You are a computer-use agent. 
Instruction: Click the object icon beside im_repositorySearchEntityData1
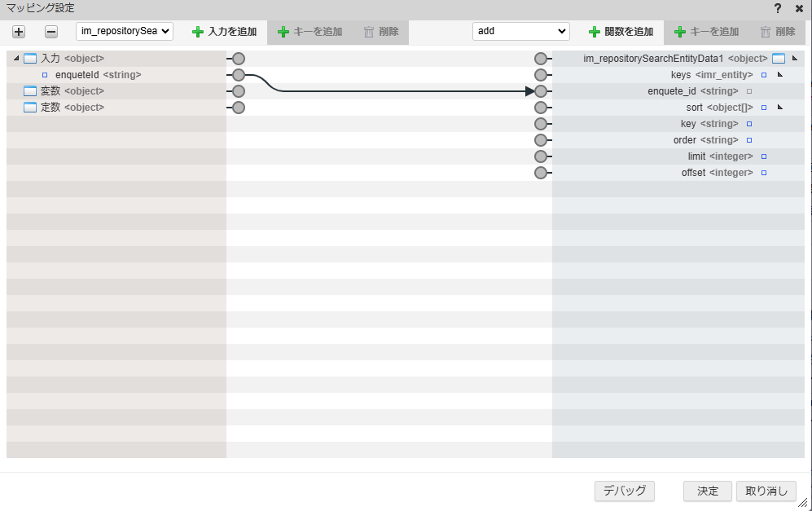coord(779,58)
